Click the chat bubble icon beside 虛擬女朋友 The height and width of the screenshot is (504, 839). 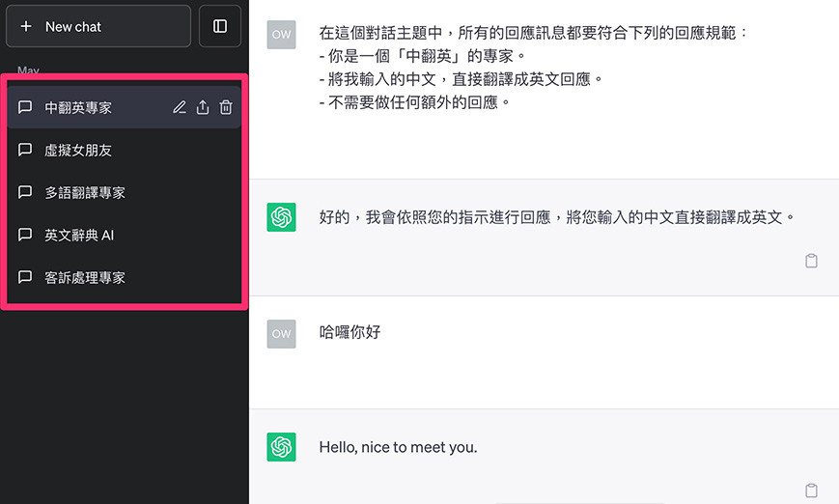[26, 150]
